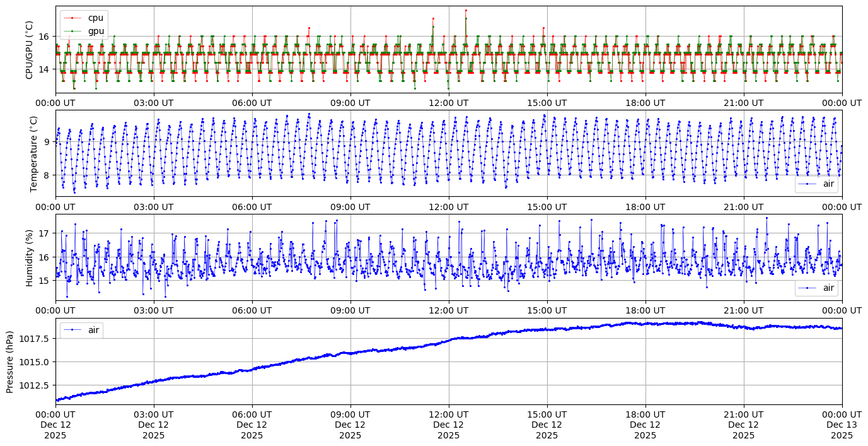Image resolution: width=868 pixels, height=446 pixels.
Task: Click the '18:00 UT' tick below Humidity chart
Action: pos(645,311)
